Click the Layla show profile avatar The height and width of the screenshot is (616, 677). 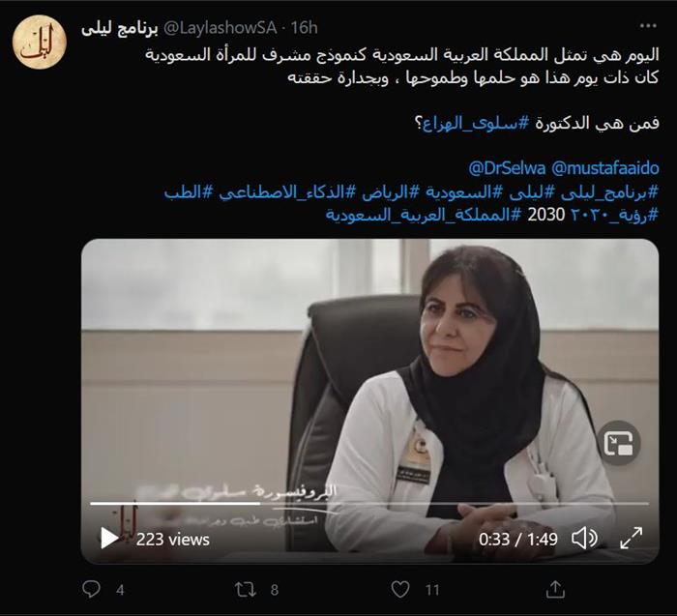pyautogui.click(x=40, y=42)
